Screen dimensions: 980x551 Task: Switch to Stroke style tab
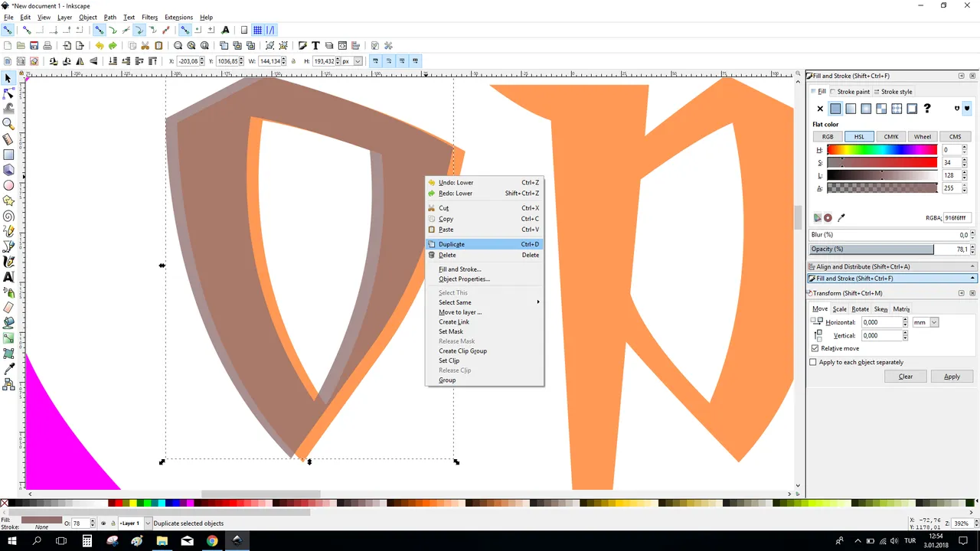[893, 92]
